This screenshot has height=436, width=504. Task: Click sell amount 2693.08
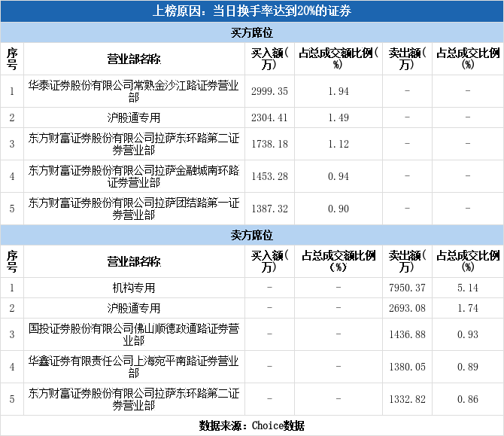tap(407, 308)
